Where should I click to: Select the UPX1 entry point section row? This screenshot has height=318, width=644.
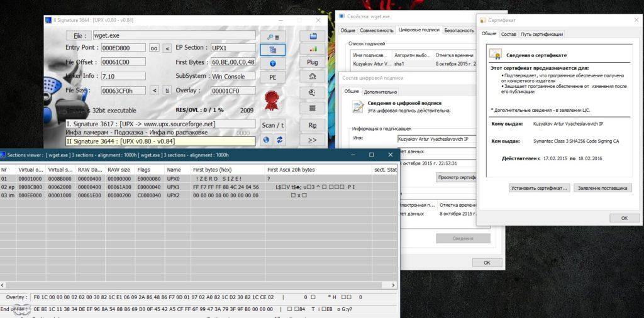coord(198,187)
